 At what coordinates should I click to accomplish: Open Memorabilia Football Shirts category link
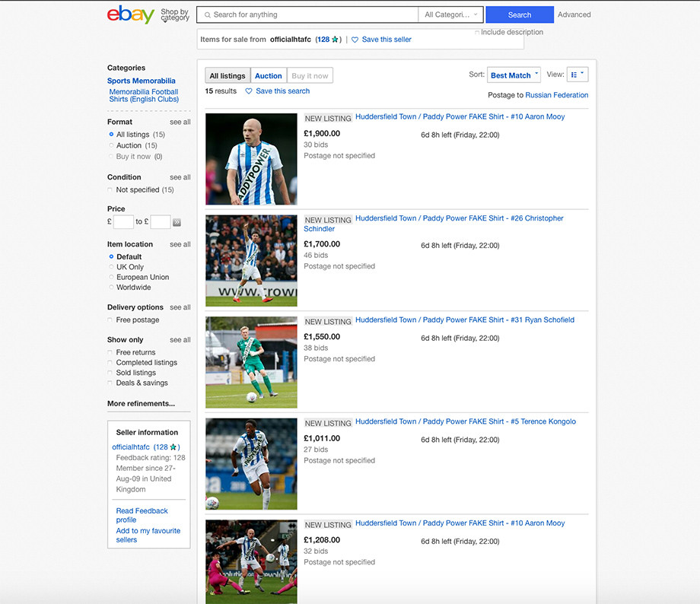pos(144,96)
